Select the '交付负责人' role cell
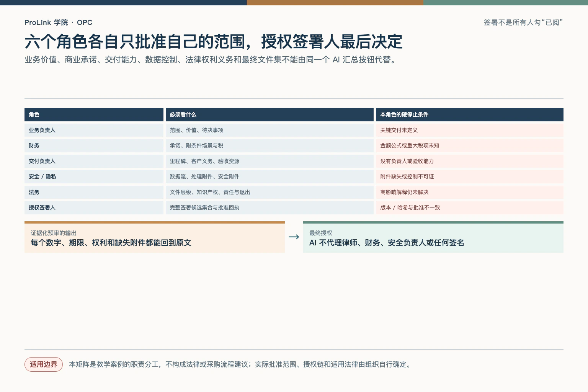 [x=94, y=161]
